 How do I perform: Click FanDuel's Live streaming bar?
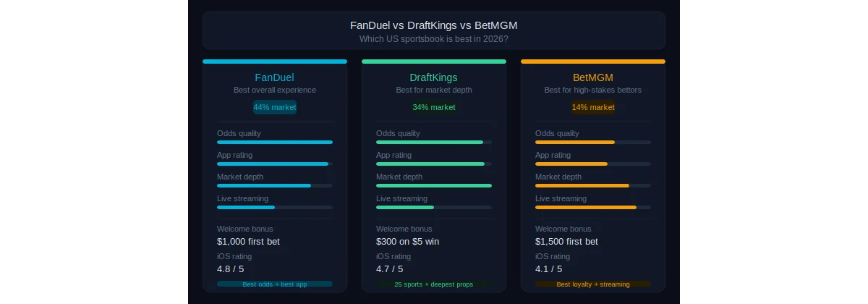coord(275,207)
